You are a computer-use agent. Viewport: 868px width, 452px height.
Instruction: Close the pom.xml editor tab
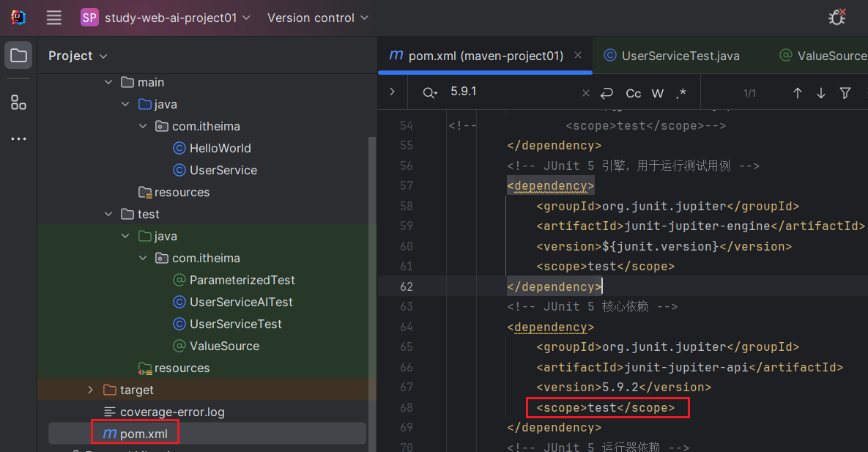tap(578, 55)
